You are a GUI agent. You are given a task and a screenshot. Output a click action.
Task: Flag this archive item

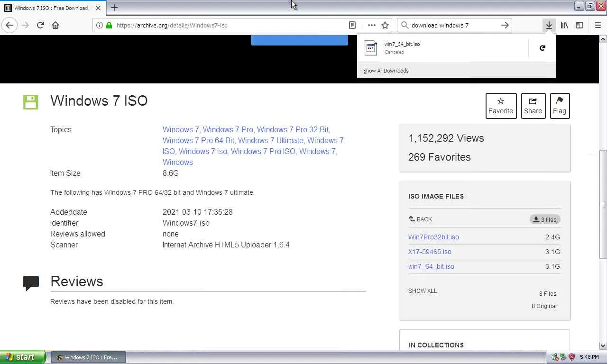coord(560,106)
